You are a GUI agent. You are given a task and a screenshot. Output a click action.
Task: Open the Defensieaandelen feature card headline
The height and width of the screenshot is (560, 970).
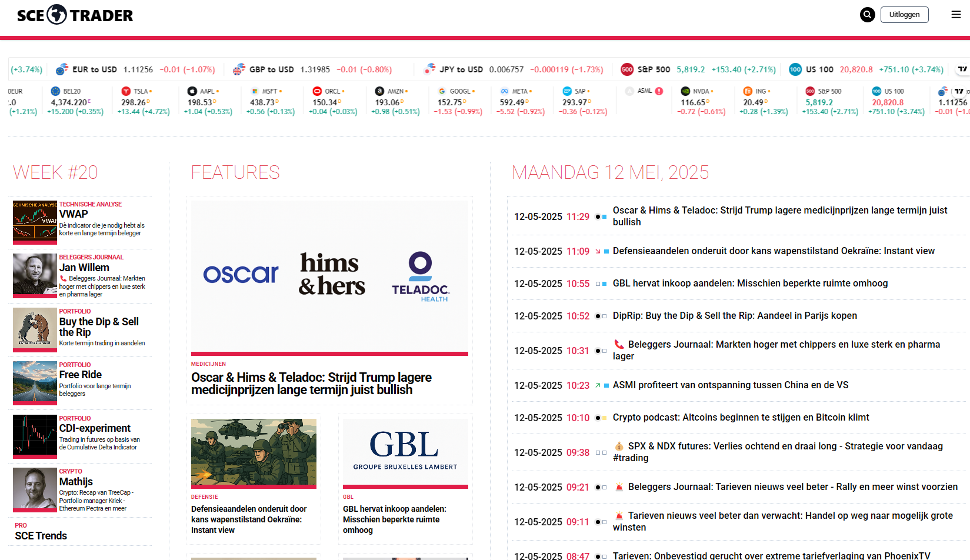[249, 519]
